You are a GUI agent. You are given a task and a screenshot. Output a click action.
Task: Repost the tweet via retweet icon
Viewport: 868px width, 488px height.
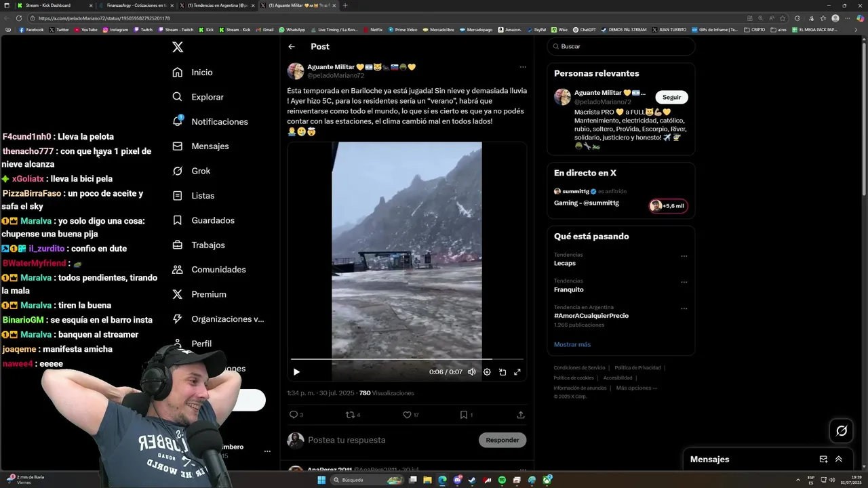[351, 415]
